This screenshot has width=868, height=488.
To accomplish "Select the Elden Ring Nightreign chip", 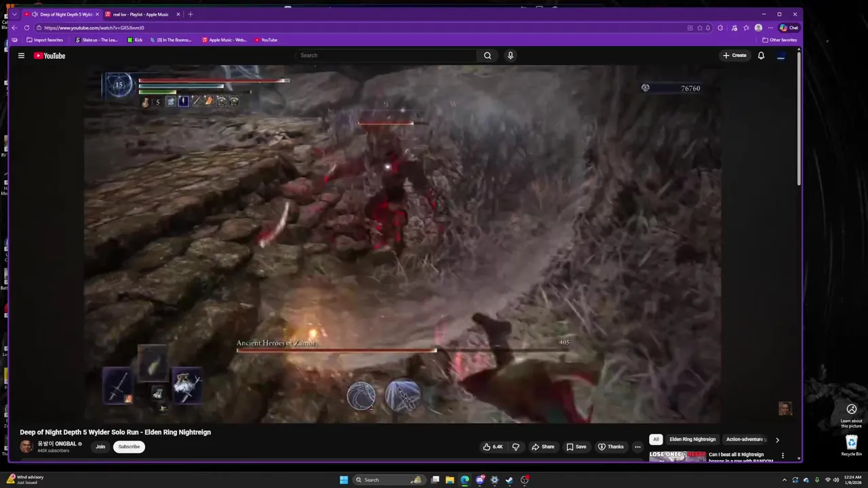I will (x=692, y=439).
